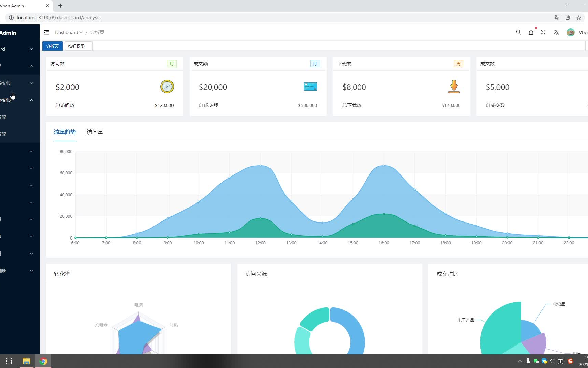This screenshot has width=588, height=368.
Task: Open the Vben user name menu
Action: click(583, 32)
